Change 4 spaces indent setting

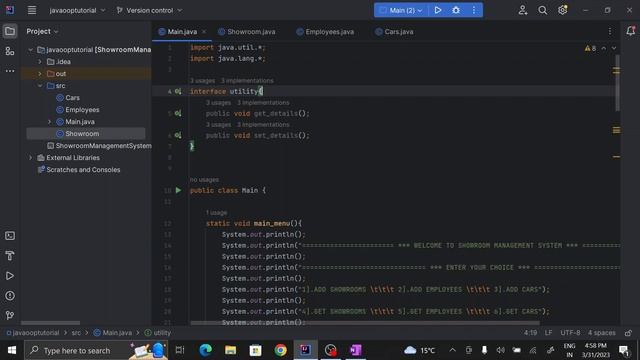(601, 333)
